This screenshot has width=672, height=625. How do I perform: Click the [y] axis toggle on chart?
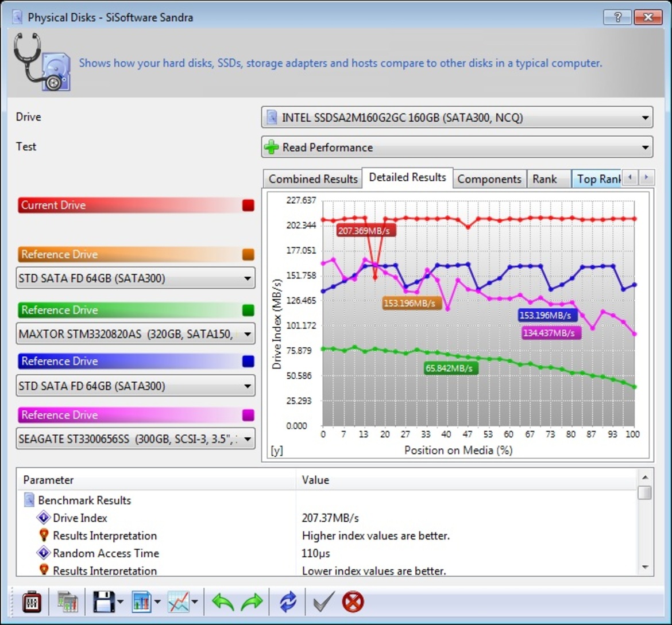(277, 450)
